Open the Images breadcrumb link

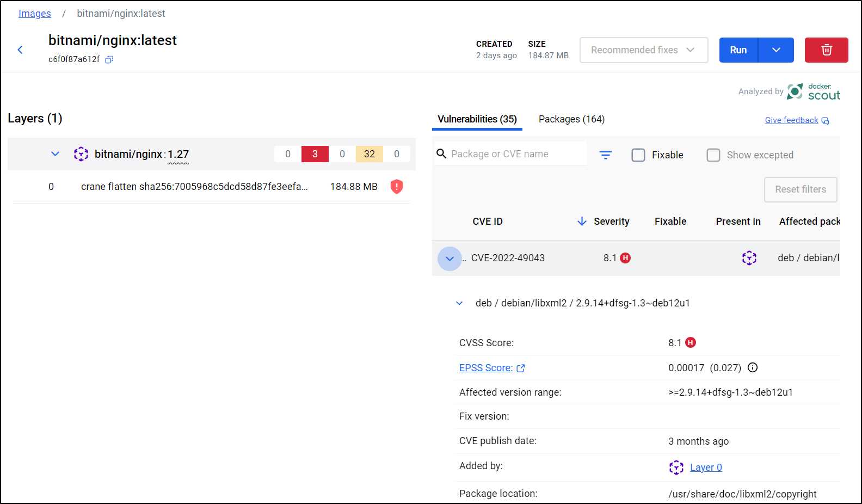pos(35,14)
